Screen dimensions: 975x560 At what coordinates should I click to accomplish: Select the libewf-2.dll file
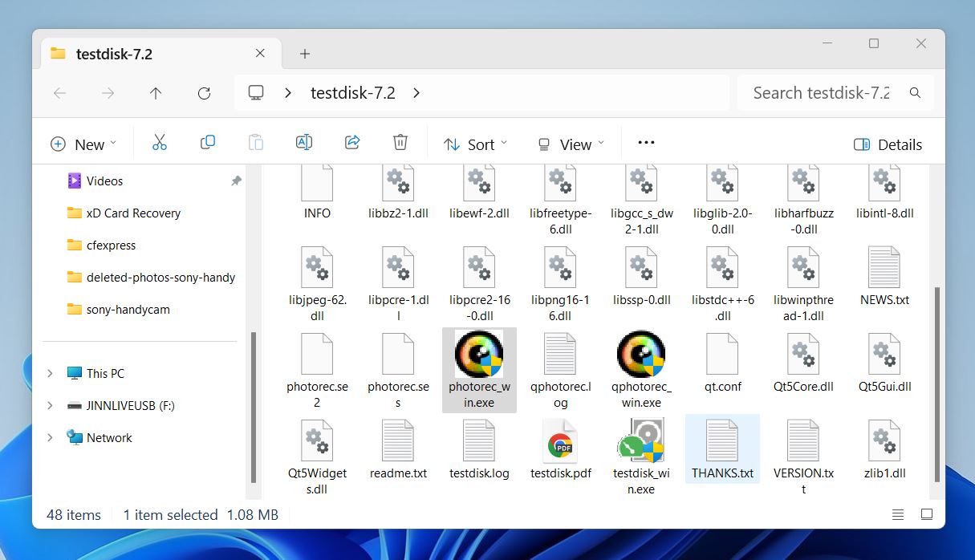click(x=479, y=194)
